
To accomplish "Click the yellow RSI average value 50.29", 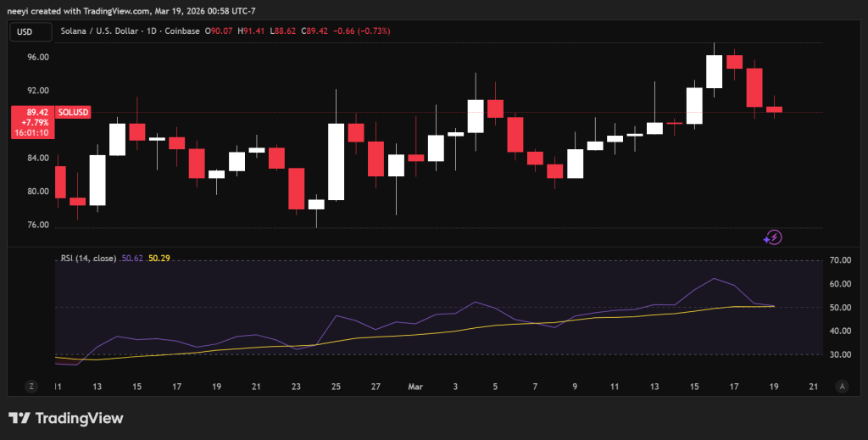I will point(159,257).
